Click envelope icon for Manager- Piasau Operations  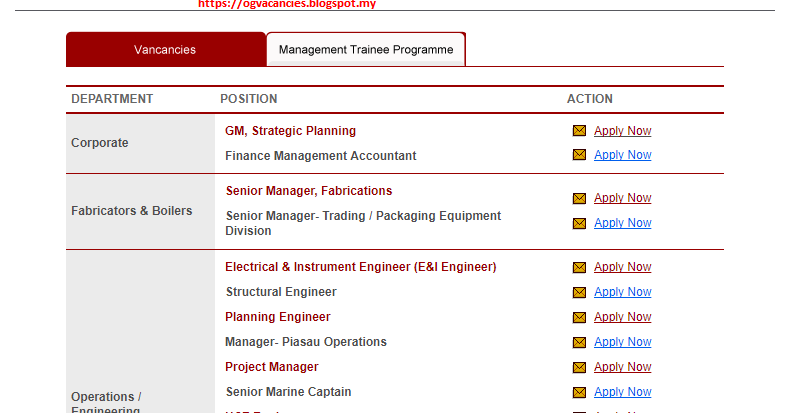pyautogui.click(x=579, y=342)
